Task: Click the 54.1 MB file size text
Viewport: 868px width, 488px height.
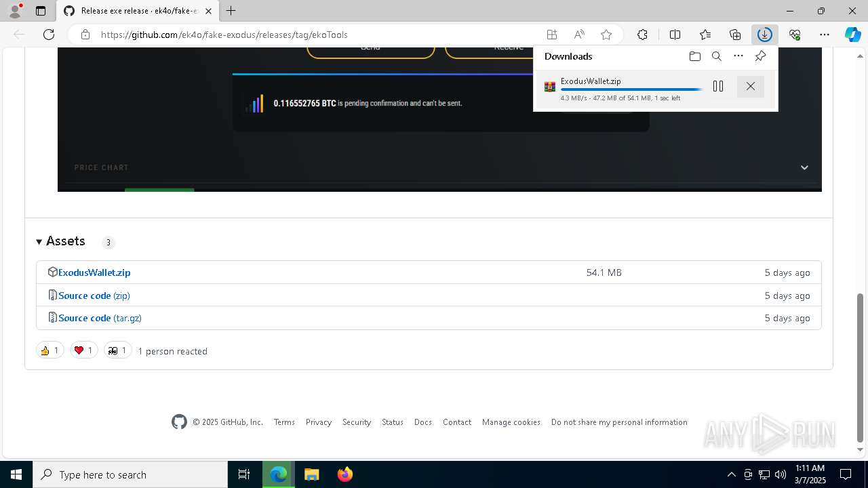Action: coord(604,272)
